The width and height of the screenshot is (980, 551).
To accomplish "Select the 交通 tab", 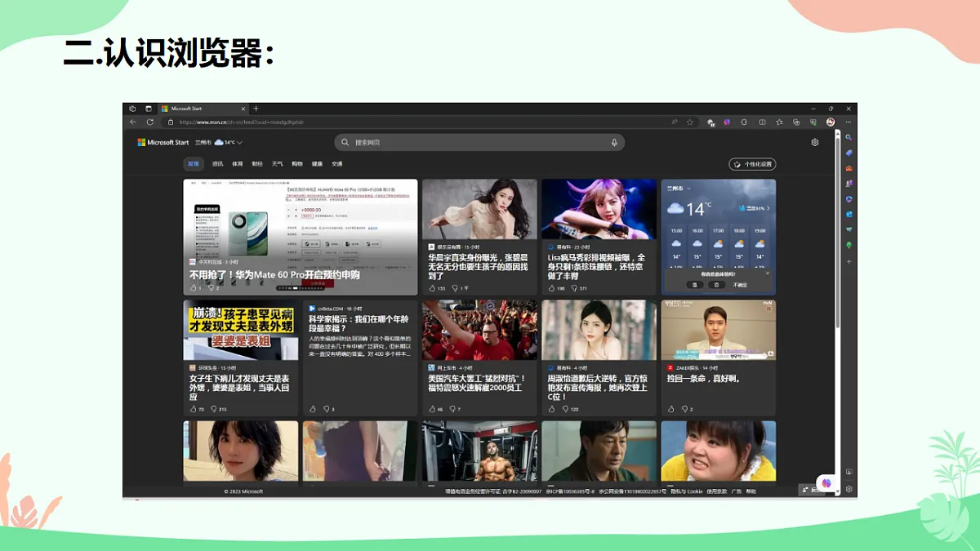I will point(336,164).
